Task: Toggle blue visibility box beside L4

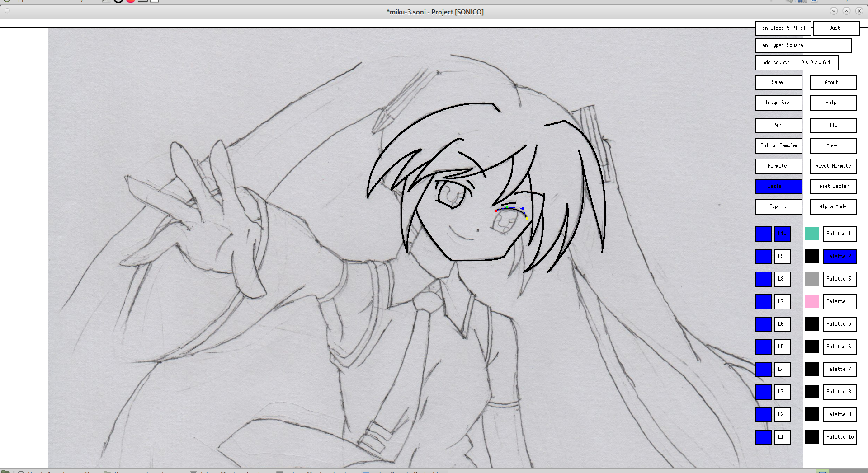Action: (x=764, y=369)
